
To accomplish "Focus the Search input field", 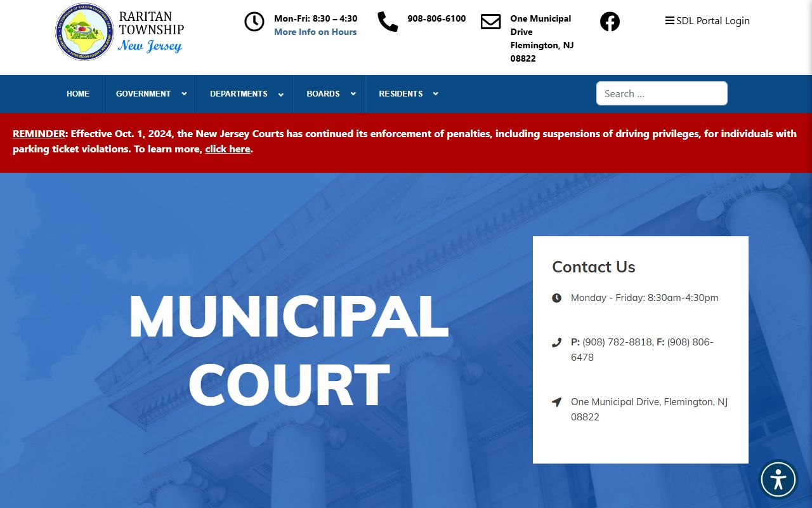I will click(662, 93).
